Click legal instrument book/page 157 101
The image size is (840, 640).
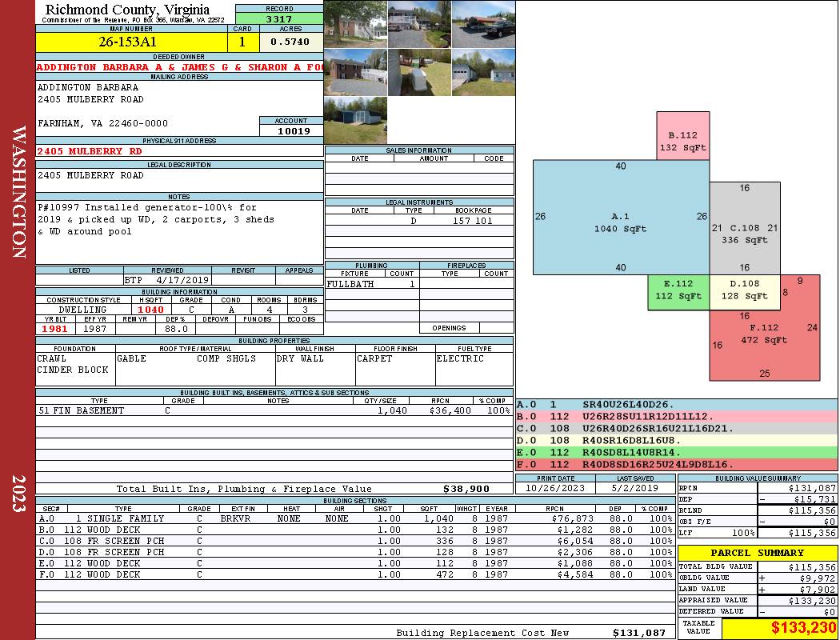tap(473, 221)
